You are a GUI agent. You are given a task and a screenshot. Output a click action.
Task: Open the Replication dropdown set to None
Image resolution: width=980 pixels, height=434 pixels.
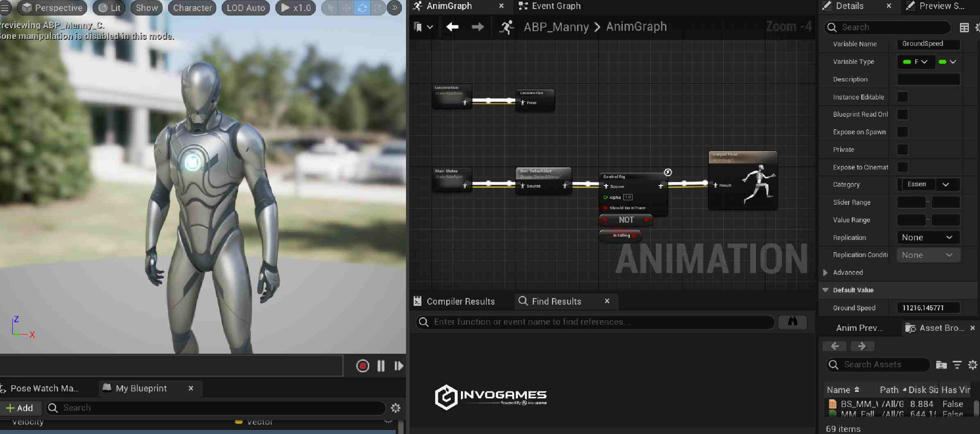coord(928,237)
